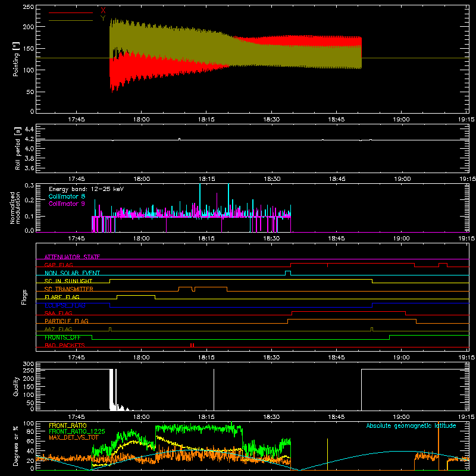Click the yellow FRONT_RATIO legend label
476x476 pixels.
(68, 425)
